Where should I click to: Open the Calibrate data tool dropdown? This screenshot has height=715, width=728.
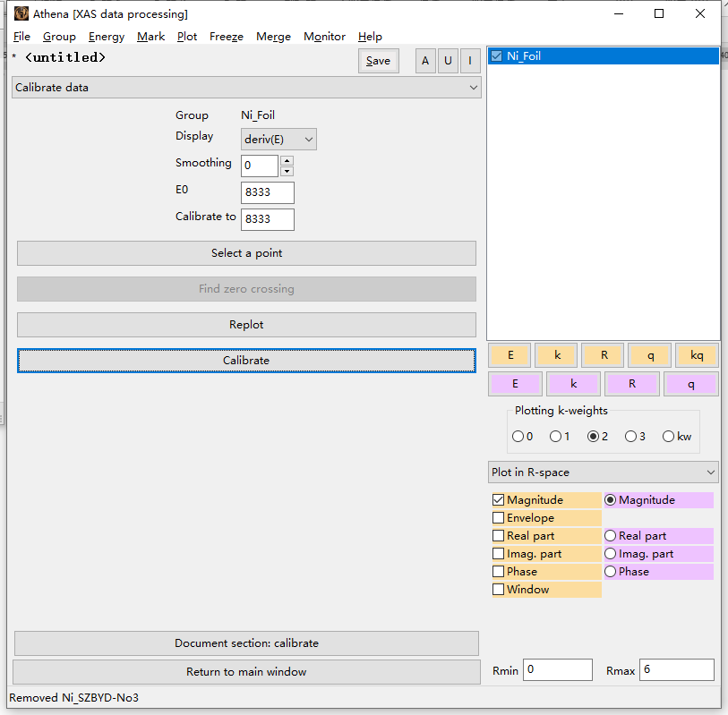tap(246, 88)
